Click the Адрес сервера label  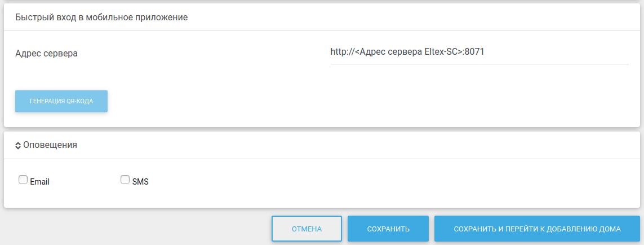click(x=46, y=54)
